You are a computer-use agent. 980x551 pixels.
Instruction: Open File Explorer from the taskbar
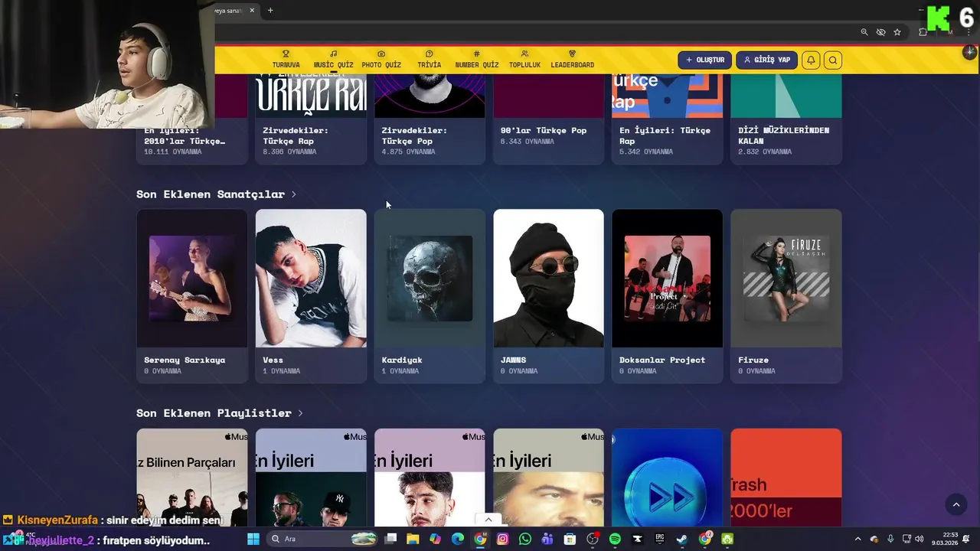click(413, 539)
